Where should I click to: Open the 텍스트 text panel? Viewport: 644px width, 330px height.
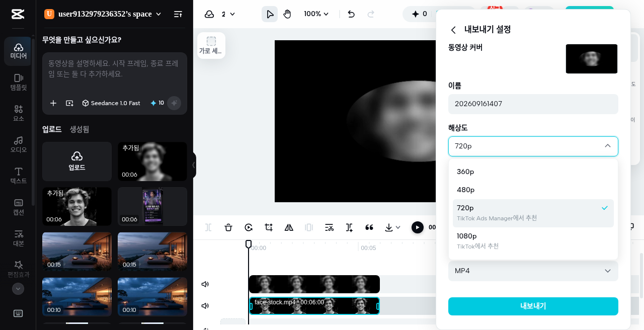click(18, 176)
